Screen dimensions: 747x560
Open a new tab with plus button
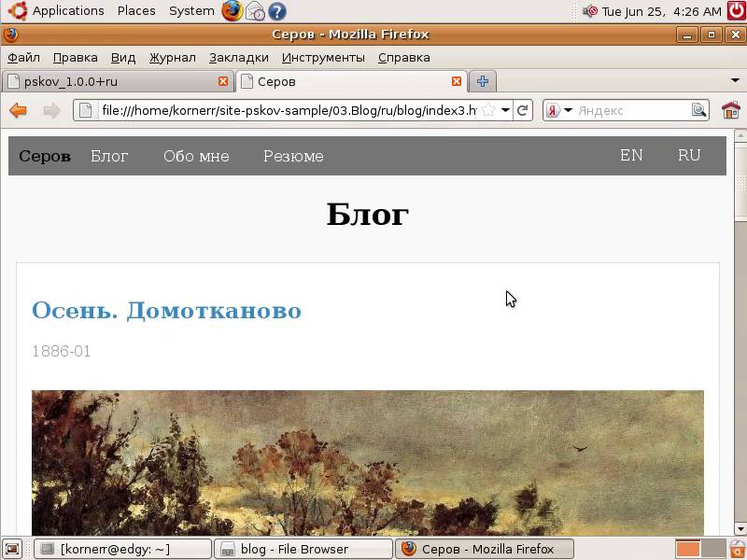483,81
